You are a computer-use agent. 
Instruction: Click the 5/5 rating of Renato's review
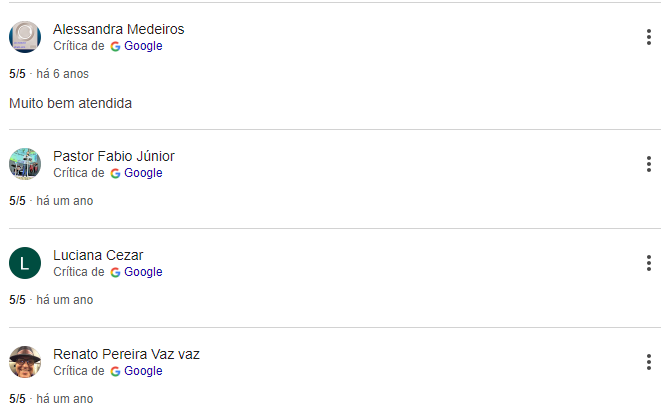pyautogui.click(x=17, y=399)
